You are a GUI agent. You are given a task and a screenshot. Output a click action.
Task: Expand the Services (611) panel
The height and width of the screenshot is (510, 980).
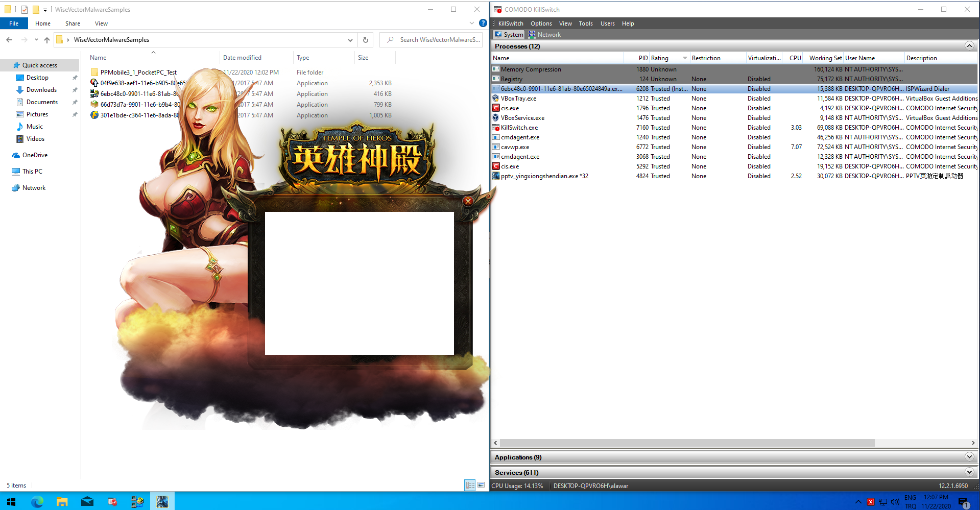click(969, 472)
